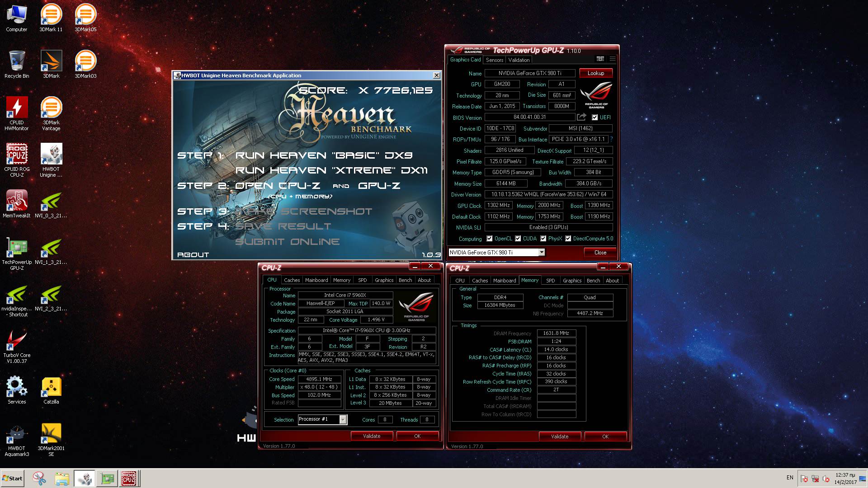Open About in HWBOT Heaven app

click(x=193, y=255)
